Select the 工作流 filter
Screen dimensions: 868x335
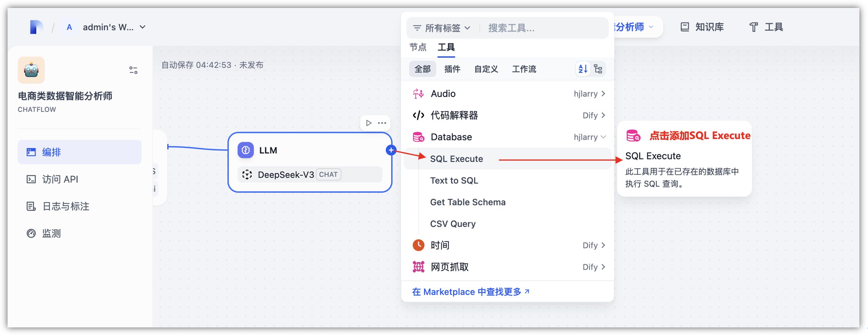524,69
